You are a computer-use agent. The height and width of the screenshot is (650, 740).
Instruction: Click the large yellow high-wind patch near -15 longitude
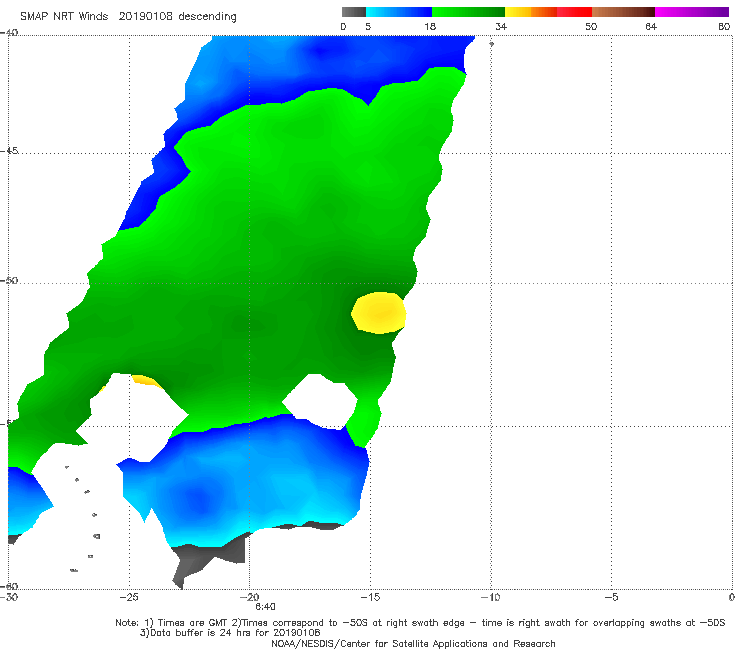tap(379, 313)
